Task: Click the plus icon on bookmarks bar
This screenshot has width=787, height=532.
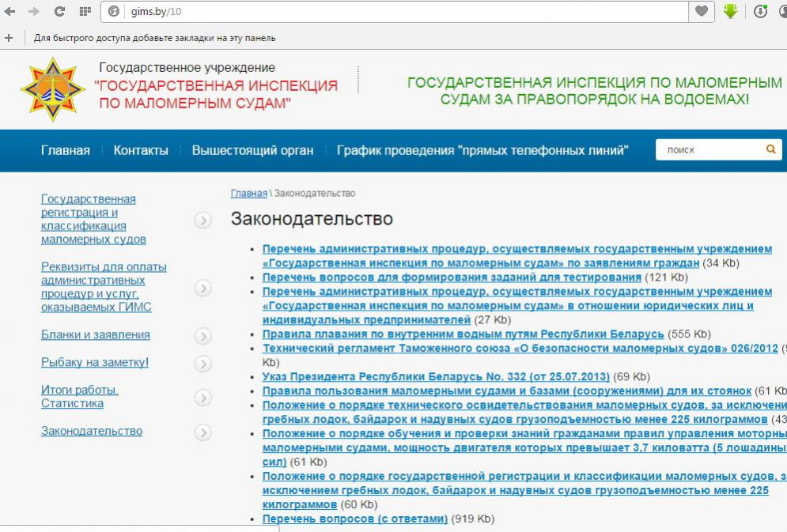Action: click(x=9, y=37)
